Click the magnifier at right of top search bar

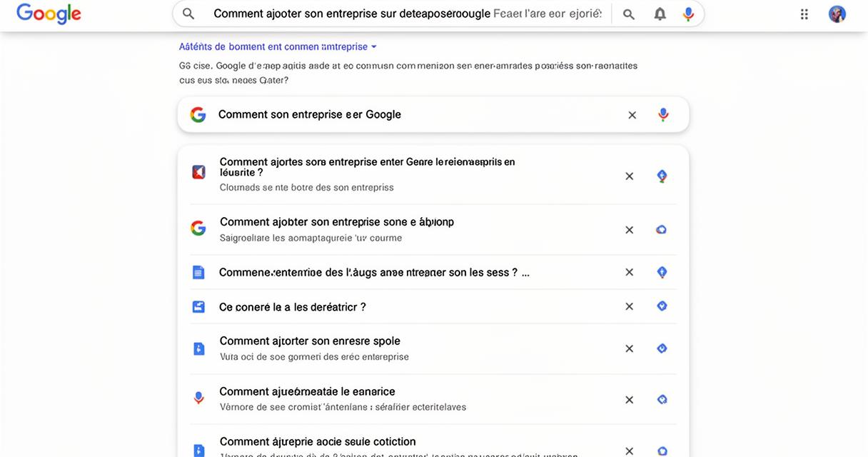point(629,14)
